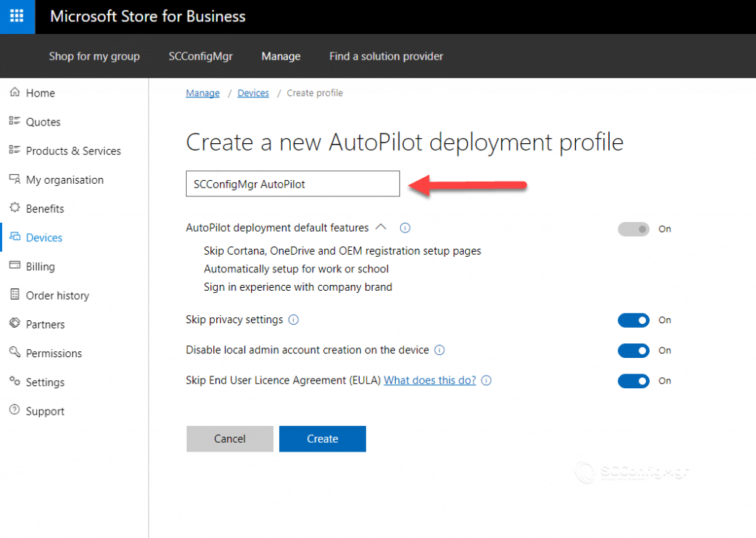Open the Support section

(44, 411)
